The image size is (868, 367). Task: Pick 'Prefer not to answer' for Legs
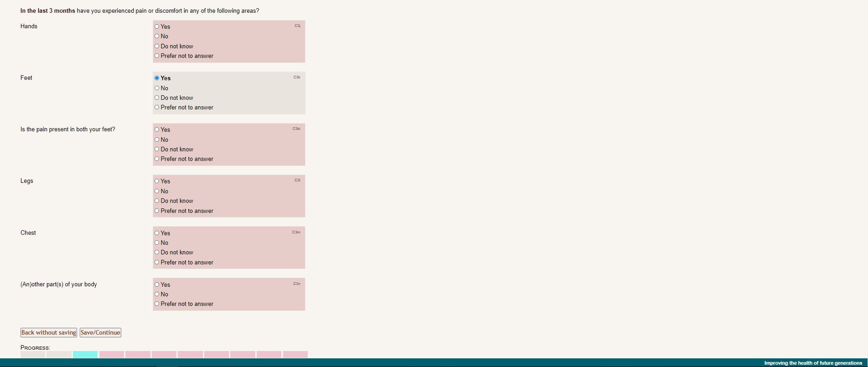[157, 211]
